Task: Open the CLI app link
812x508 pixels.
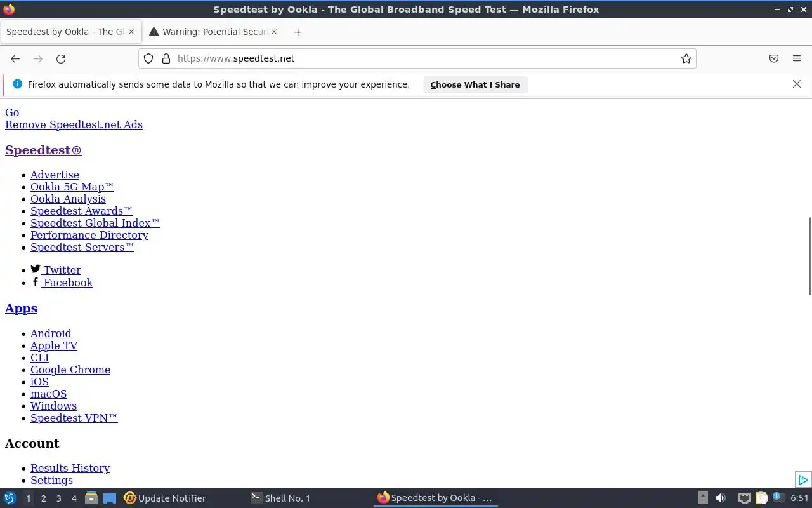Action: 39,358
